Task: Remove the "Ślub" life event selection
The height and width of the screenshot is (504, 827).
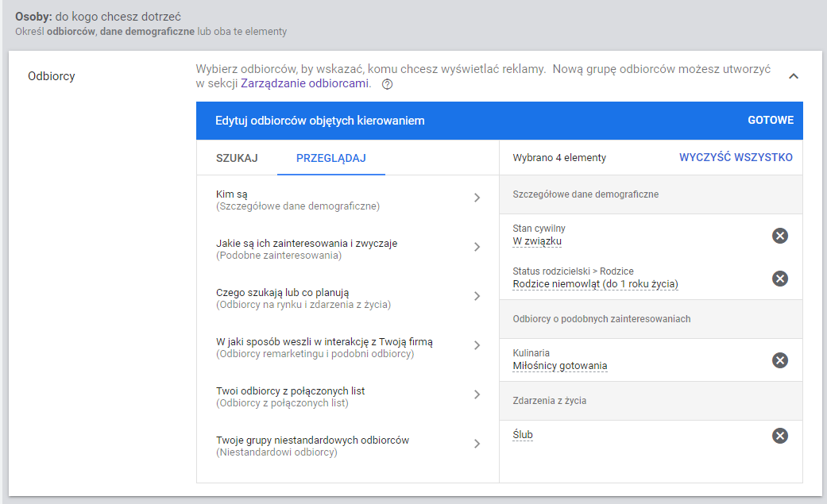Action: [779, 435]
